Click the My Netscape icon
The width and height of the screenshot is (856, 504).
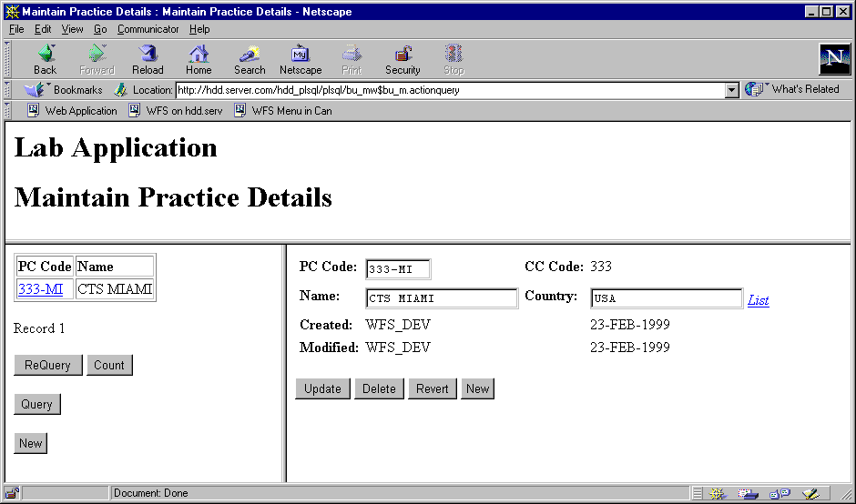[x=300, y=55]
